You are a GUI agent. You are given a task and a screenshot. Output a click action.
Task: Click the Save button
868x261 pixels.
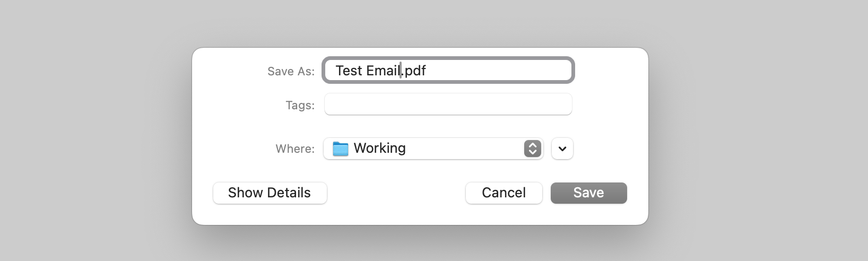[589, 193]
